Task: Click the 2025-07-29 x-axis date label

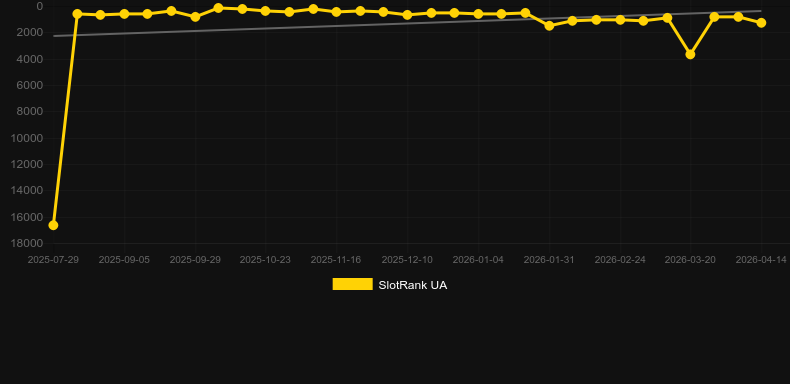Action: coord(53,260)
